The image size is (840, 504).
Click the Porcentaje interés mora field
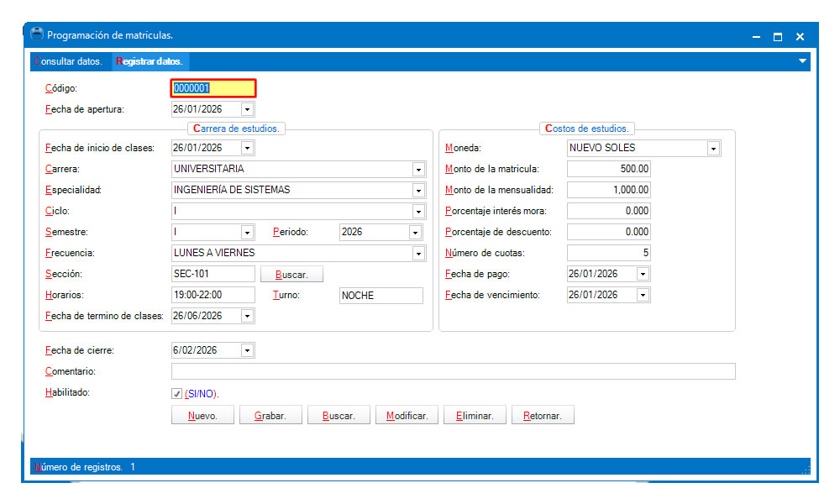pyautogui.click(x=608, y=211)
